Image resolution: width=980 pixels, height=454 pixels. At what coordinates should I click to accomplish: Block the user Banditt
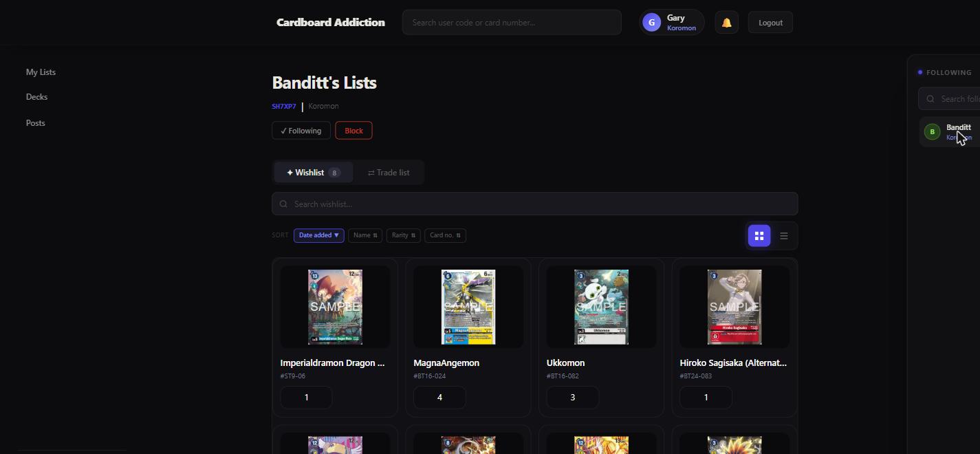point(353,131)
